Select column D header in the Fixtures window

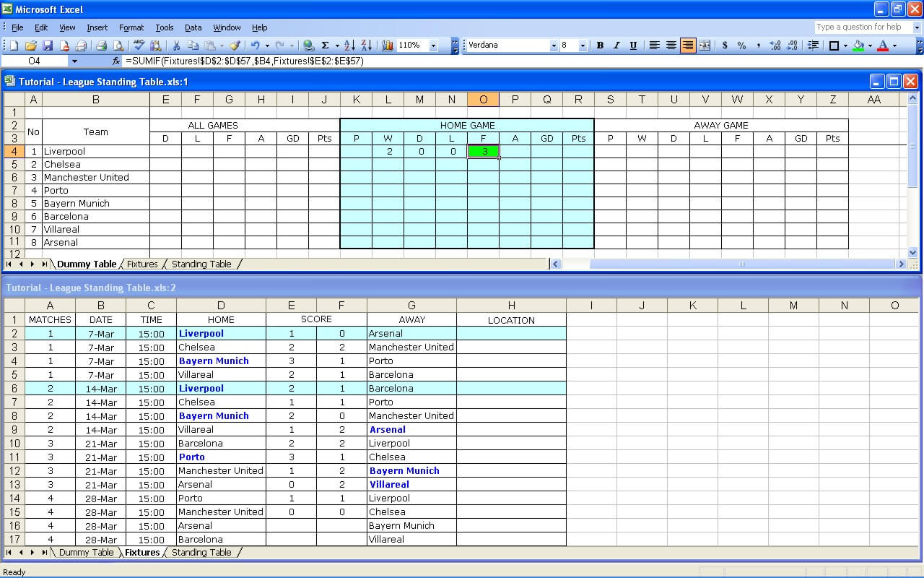221,306
